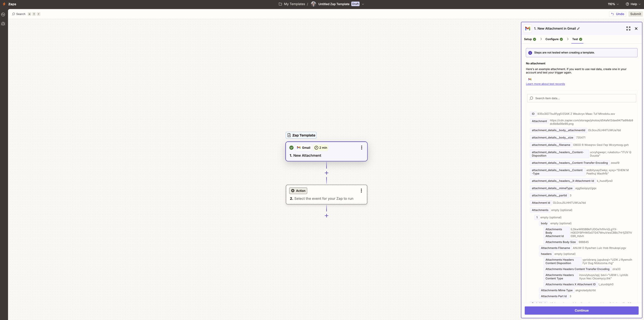Open Learn more about test records link
This screenshot has height=320, width=644.
point(545,84)
